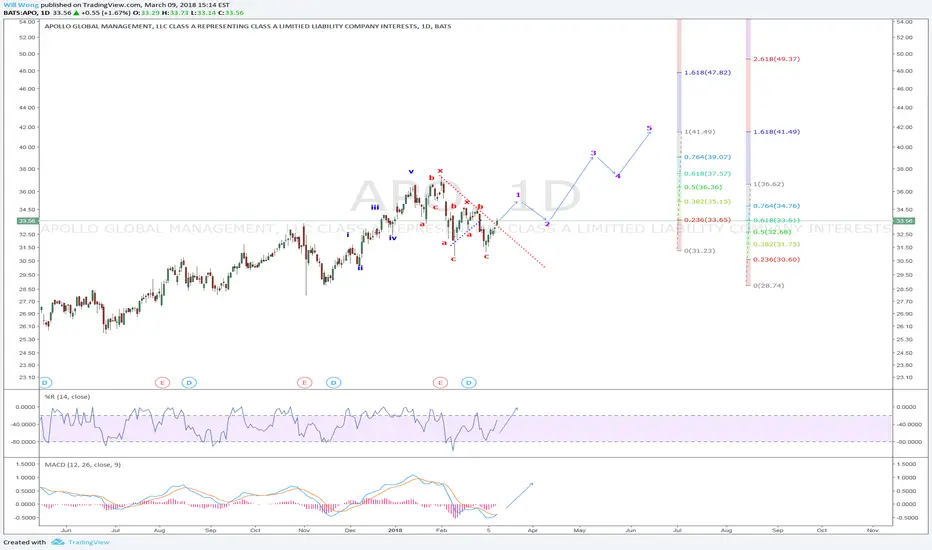932x550 pixels.
Task: Select Fibonacci label '2.618(49.37)'
Action: tap(776, 59)
